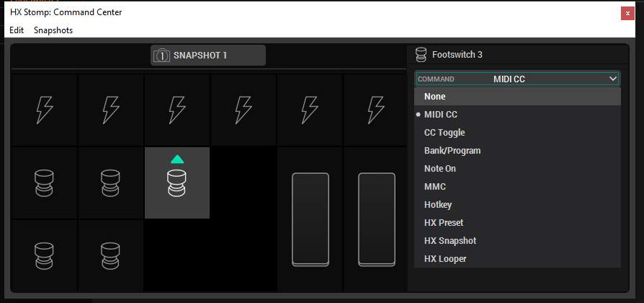The height and width of the screenshot is (303, 644).
Task: Open the Snapshots menu
Action: coord(53,30)
